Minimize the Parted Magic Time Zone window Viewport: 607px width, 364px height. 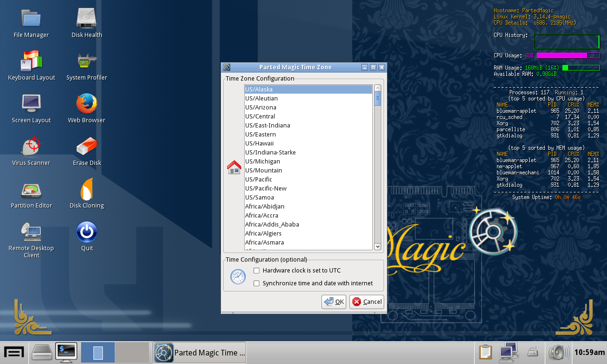coord(364,67)
